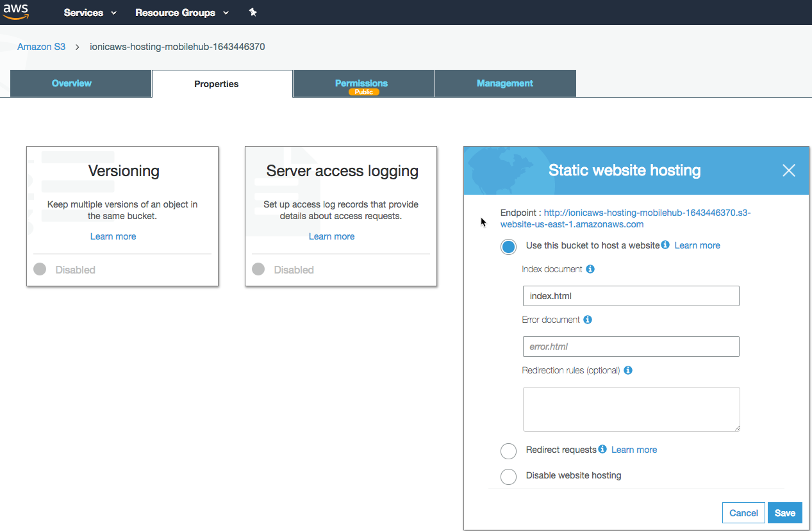Select Disable website hosting option
This screenshot has height=531, width=812.
point(508,477)
